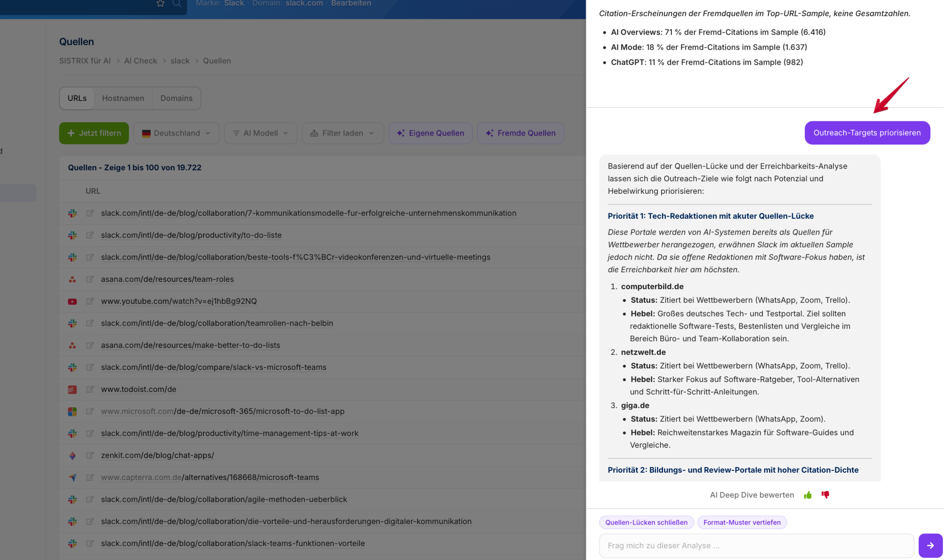Click computerbild.de in the priority list

coord(652,286)
